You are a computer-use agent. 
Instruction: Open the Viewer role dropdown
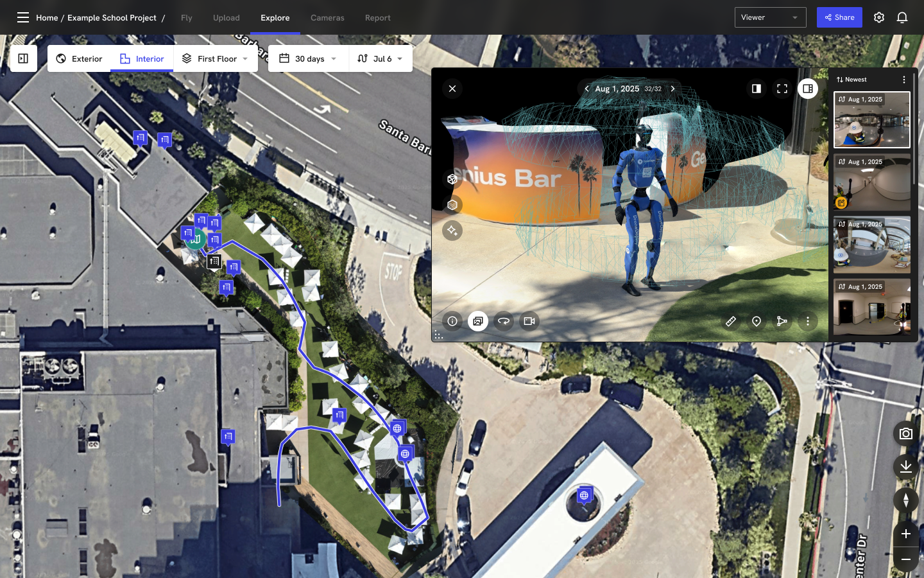pos(770,17)
